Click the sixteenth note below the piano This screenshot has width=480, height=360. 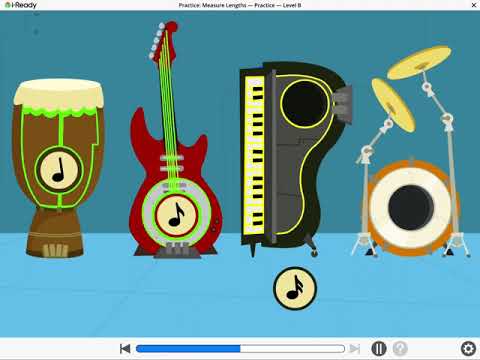pyautogui.click(x=295, y=288)
